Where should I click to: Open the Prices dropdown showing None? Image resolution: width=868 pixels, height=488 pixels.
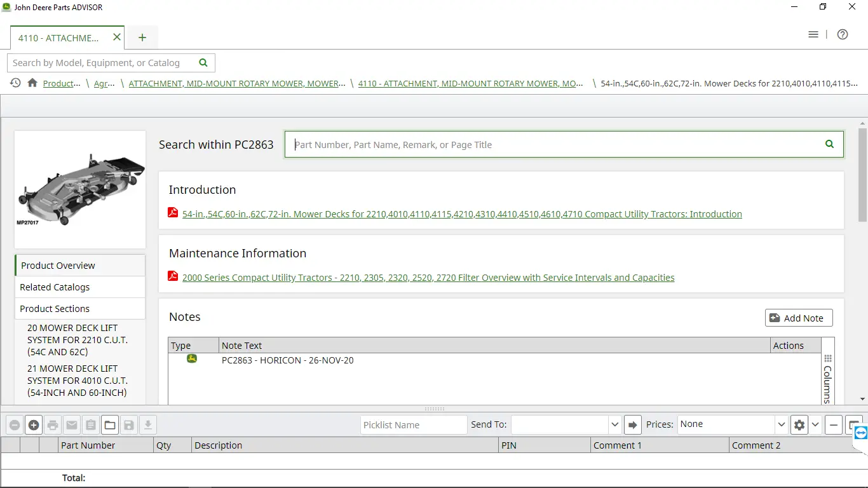(x=731, y=424)
